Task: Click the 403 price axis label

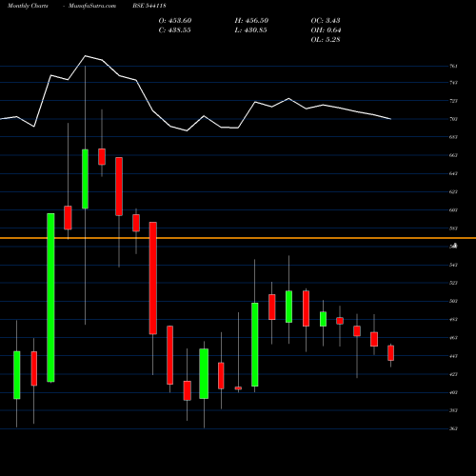Action: point(453,392)
